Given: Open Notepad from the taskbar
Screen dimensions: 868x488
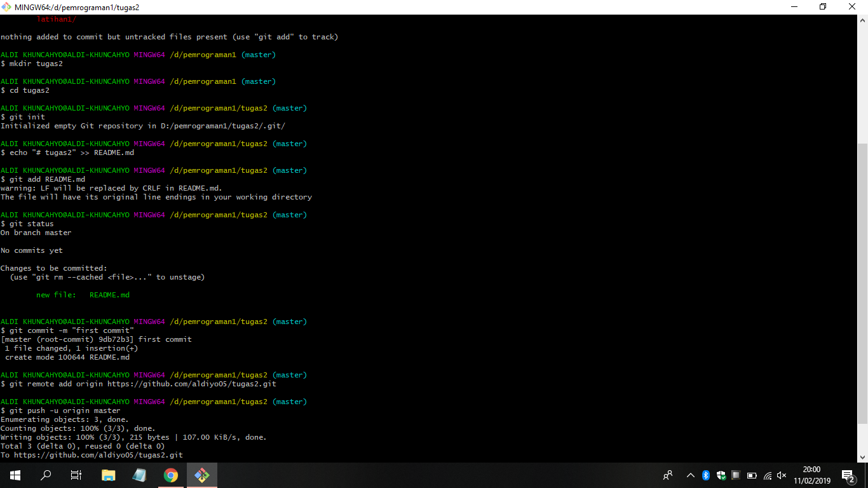Looking at the screenshot, I should [x=139, y=475].
